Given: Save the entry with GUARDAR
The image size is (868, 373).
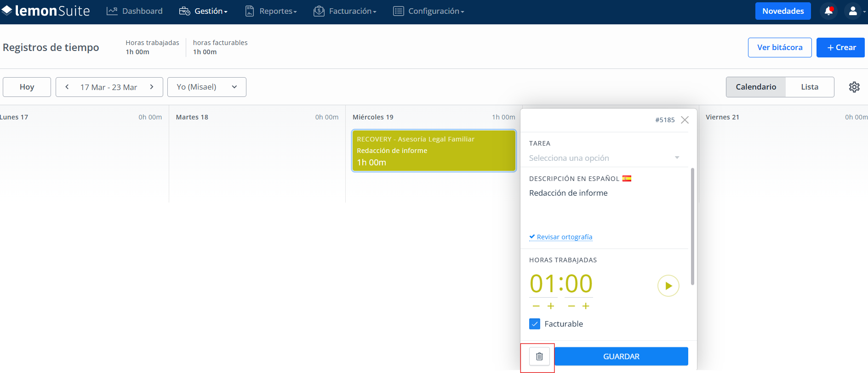Looking at the screenshot, I should pos(621,356).
